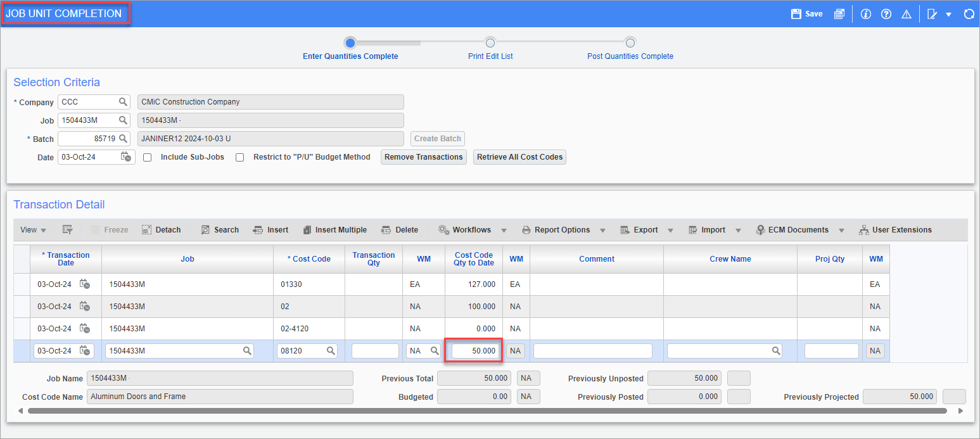Open the Batch lookup magnifier

point(123,138)
